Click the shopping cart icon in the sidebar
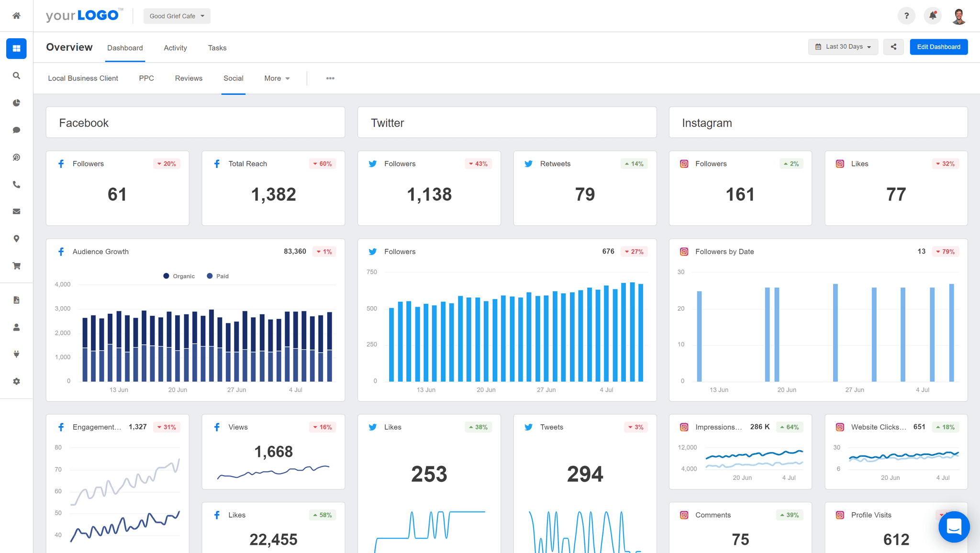Viewport: 980px width, 553px height. coord(16,265)
